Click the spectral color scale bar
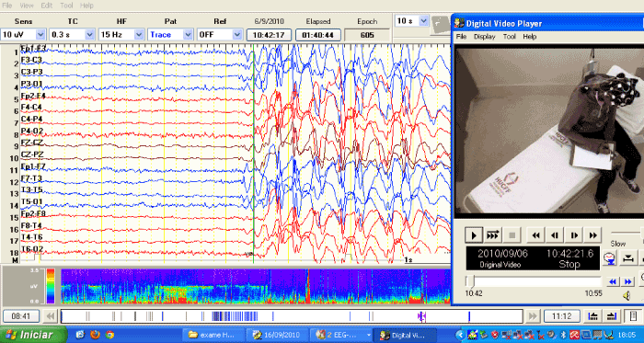This screenshot has height=343, width=644. (x=51, y=286)
